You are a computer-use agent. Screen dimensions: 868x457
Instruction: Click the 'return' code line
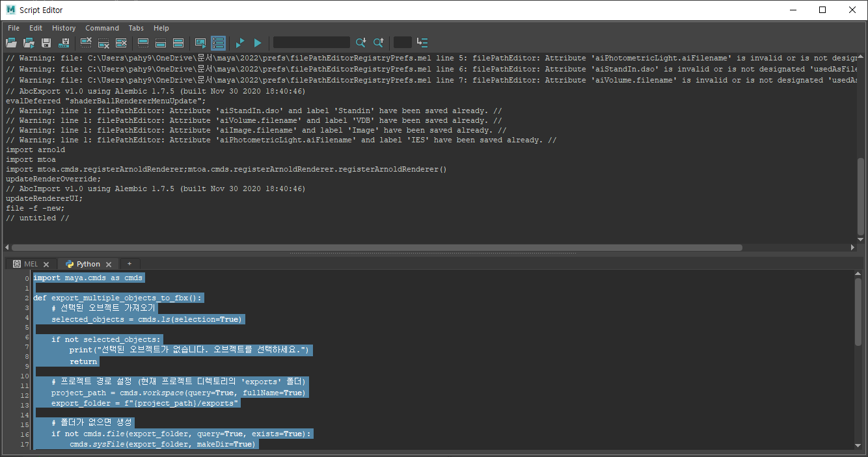pyautogui.click(x=83, y=361)
